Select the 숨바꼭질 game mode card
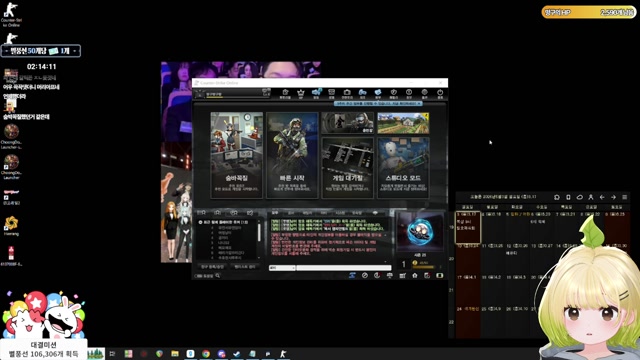The height and width of the screenshot is (360, 640). pyautogui.click(x=236, y=155)
